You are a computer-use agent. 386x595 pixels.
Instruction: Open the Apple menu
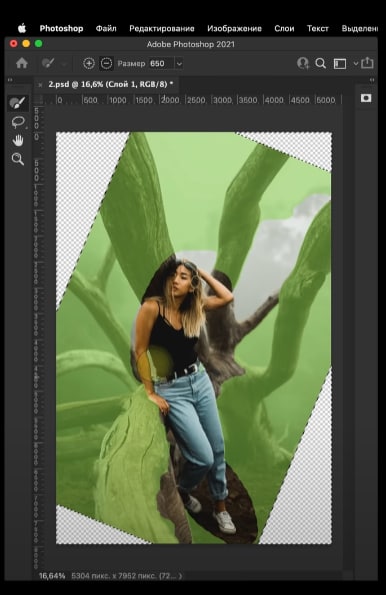tap(22, 28)
